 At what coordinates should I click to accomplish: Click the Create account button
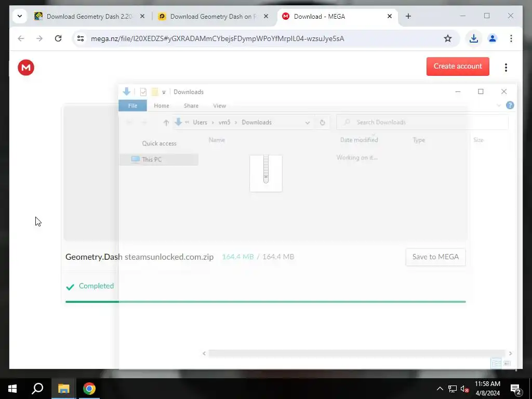pyautogui.click(x=458, y=66)
